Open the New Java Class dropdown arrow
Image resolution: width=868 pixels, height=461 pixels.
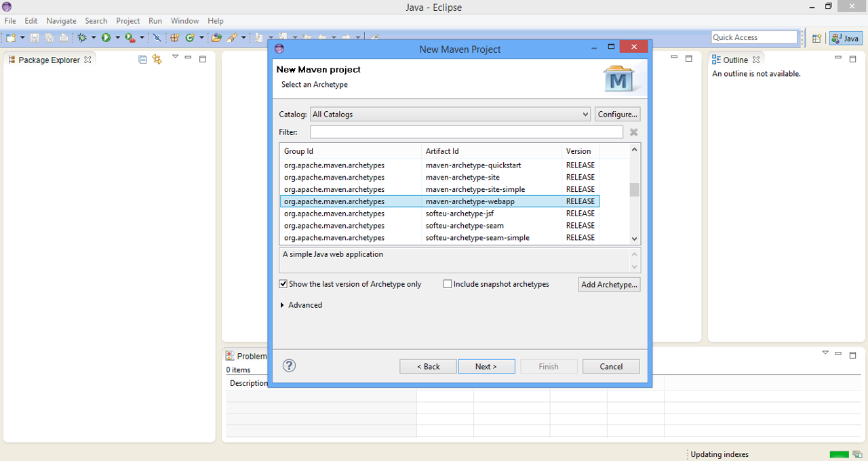[x=201, y=38]
